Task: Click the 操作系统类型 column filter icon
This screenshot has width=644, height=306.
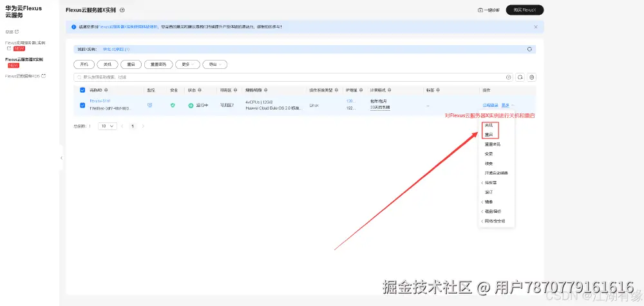Action: click(337, 90)
